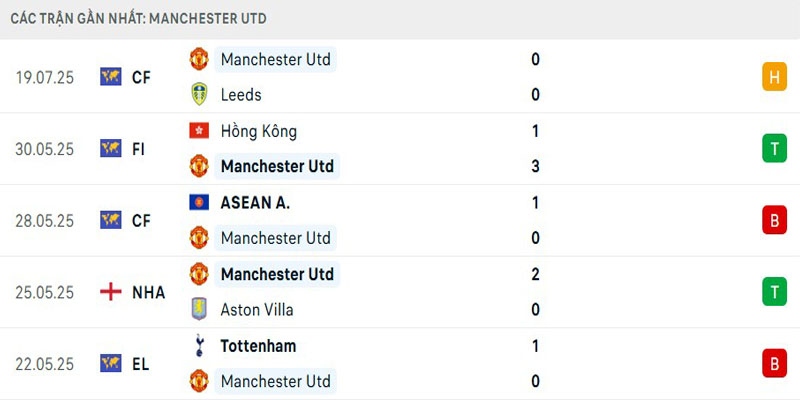This screenshot has width=800, height=400.
Task: Click the Leeds club crest icon
Action: point(199,95)
